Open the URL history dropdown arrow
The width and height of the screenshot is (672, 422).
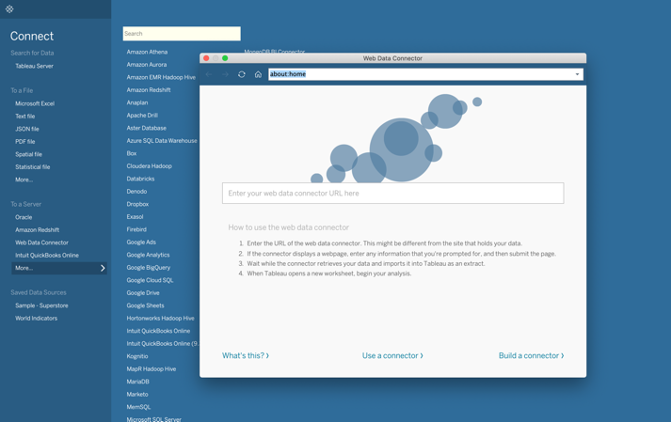[x=577, y=74]
